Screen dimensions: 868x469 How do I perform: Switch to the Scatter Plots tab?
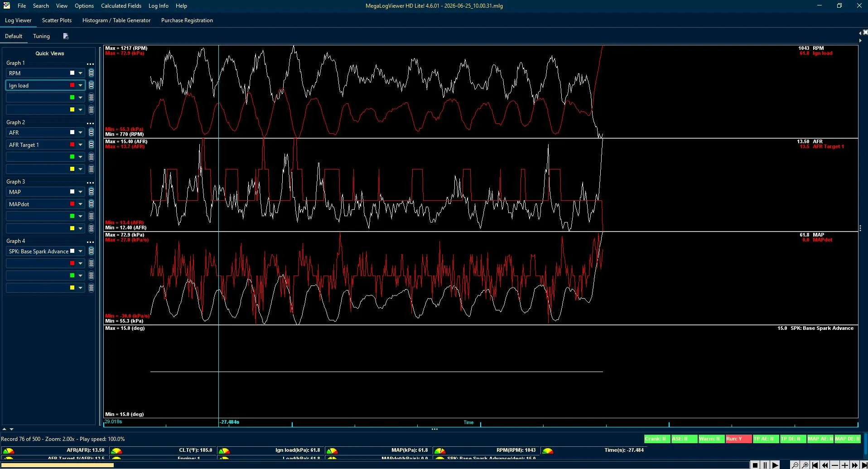tap(57, 20)
